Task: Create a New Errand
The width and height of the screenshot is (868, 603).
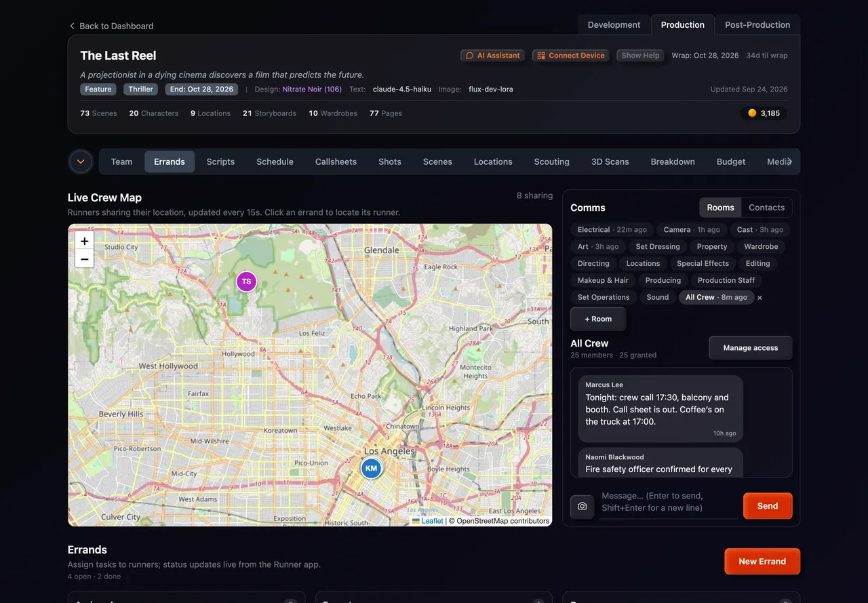Action: [x=762, y=562]
